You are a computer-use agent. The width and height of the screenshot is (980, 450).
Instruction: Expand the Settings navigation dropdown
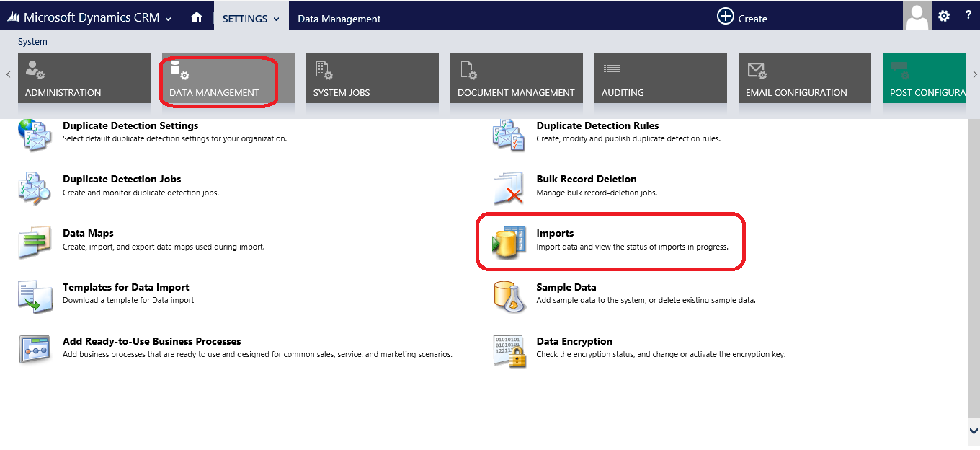[x=277, y=19]
